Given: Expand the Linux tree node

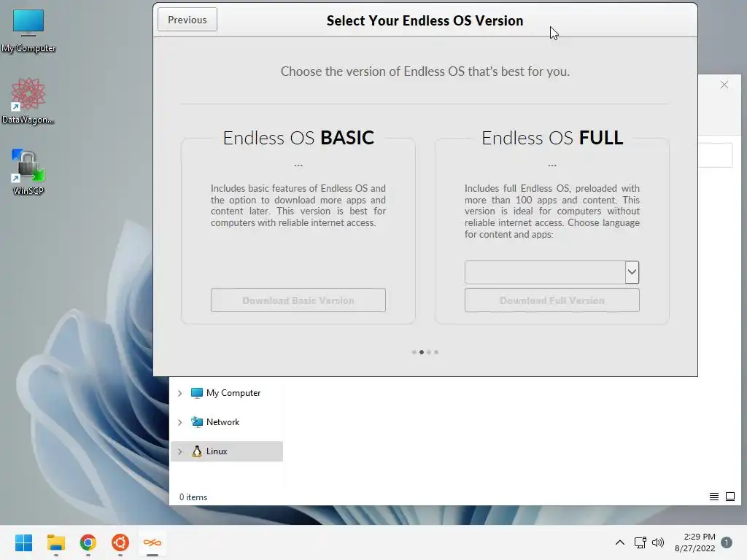Looking at the screenshot, I should pos(180,451).
